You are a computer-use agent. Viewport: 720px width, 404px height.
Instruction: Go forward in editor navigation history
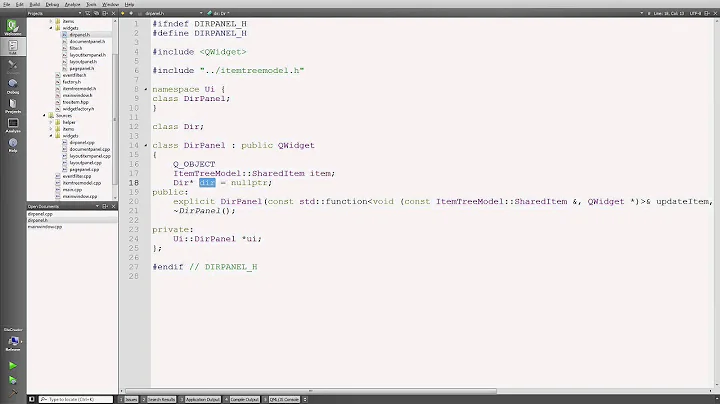[131, 13]
